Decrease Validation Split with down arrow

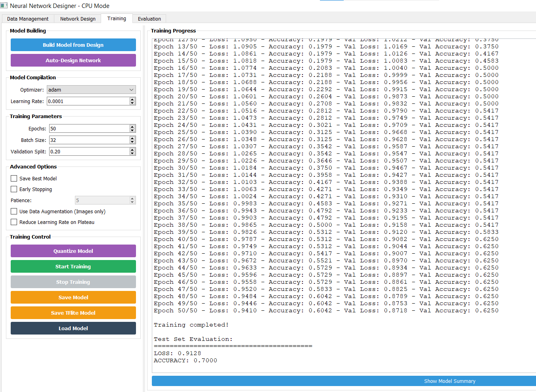click(x=132, y=153)
